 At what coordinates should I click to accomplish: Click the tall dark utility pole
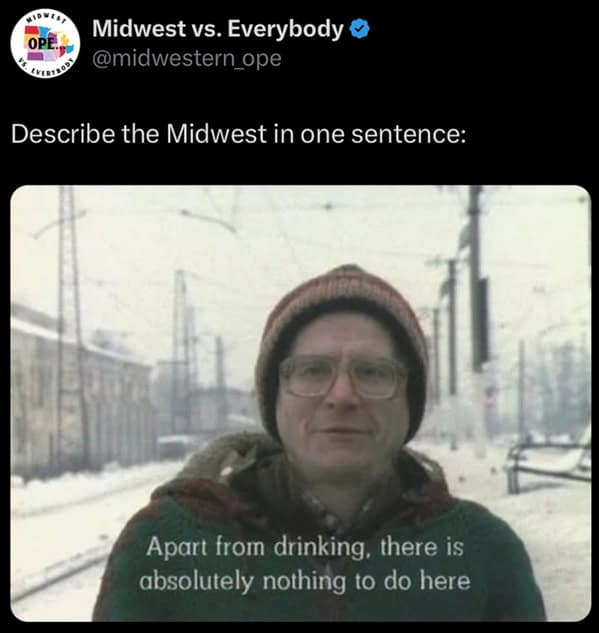point(477,279)
